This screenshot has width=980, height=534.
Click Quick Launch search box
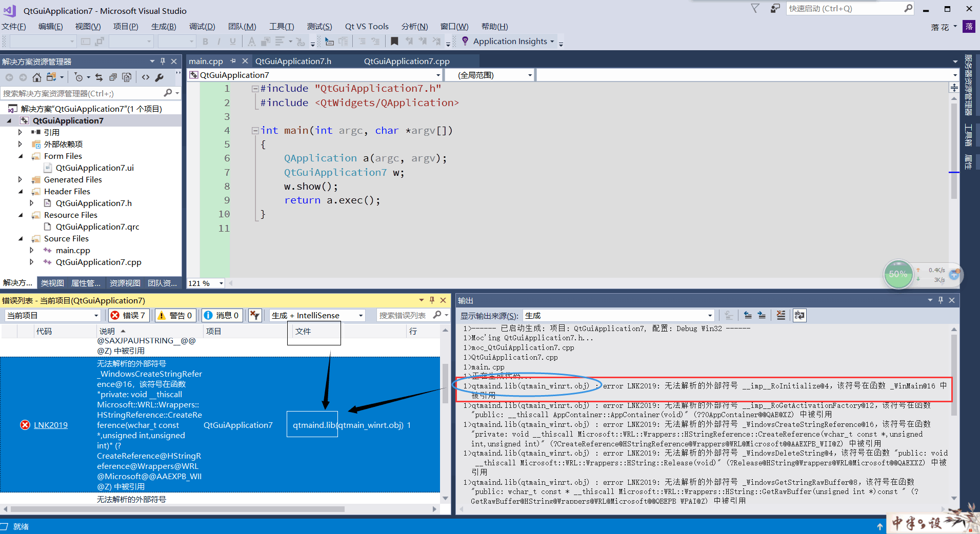click(x=850, y=8)
